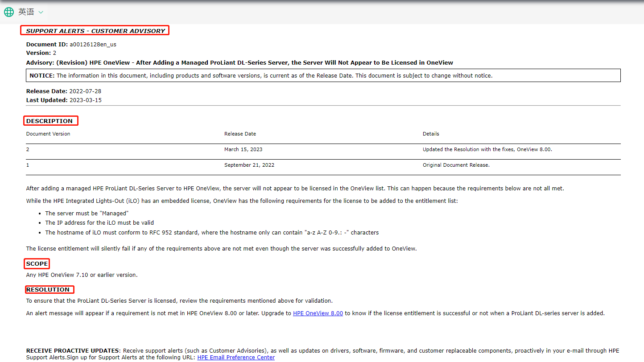Screen dimensions: 644x362
Task: Open the 英语 language dropdown
Action: click(30, 12)
